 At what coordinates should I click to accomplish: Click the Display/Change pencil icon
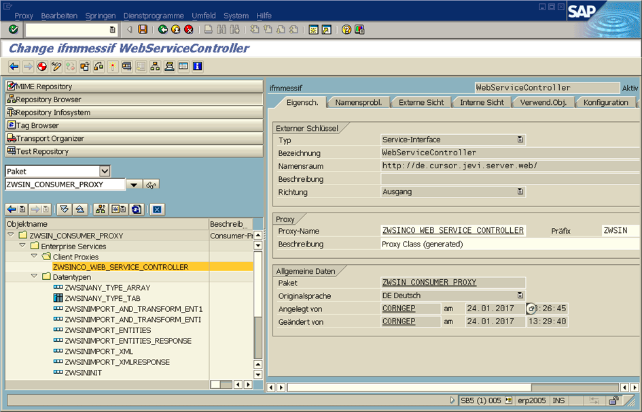[x=56, y=67]
